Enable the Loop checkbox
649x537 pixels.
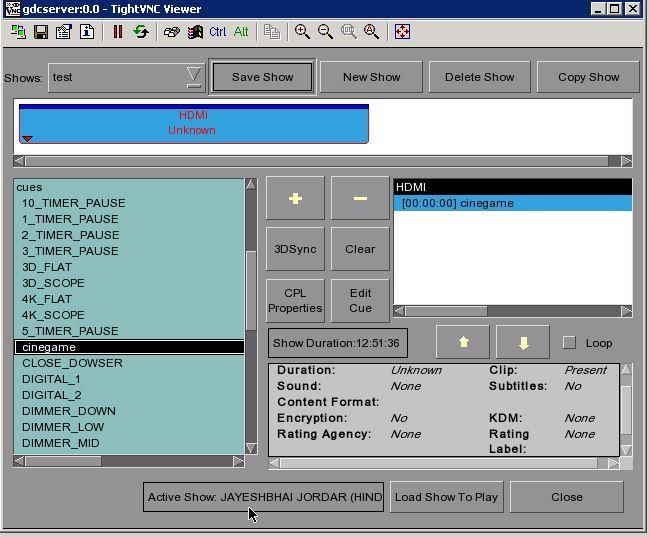[x=570, y=343]
